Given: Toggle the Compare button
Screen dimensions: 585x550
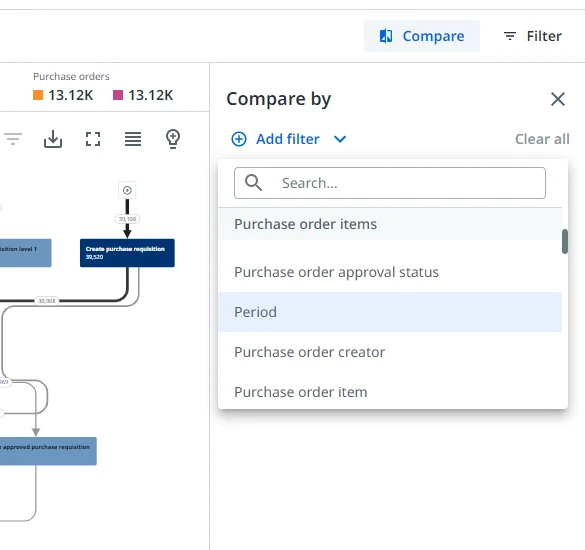Looking at the screenshot, I should (422, 36).
